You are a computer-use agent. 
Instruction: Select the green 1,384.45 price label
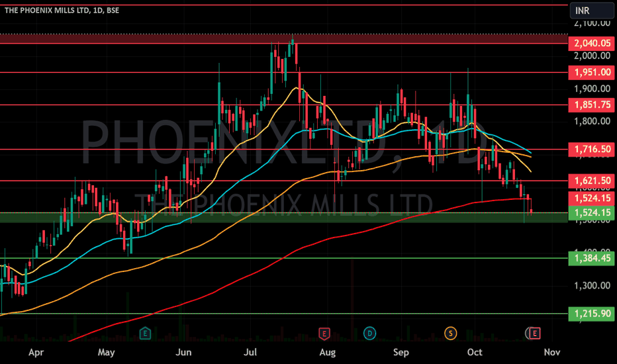591,258
